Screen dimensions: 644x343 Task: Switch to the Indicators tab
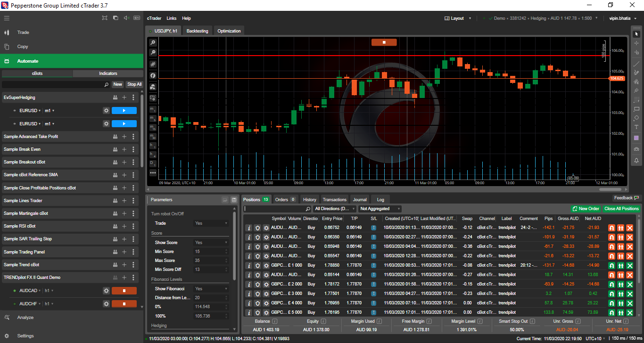pyautogui.click(x=108, y=73)
